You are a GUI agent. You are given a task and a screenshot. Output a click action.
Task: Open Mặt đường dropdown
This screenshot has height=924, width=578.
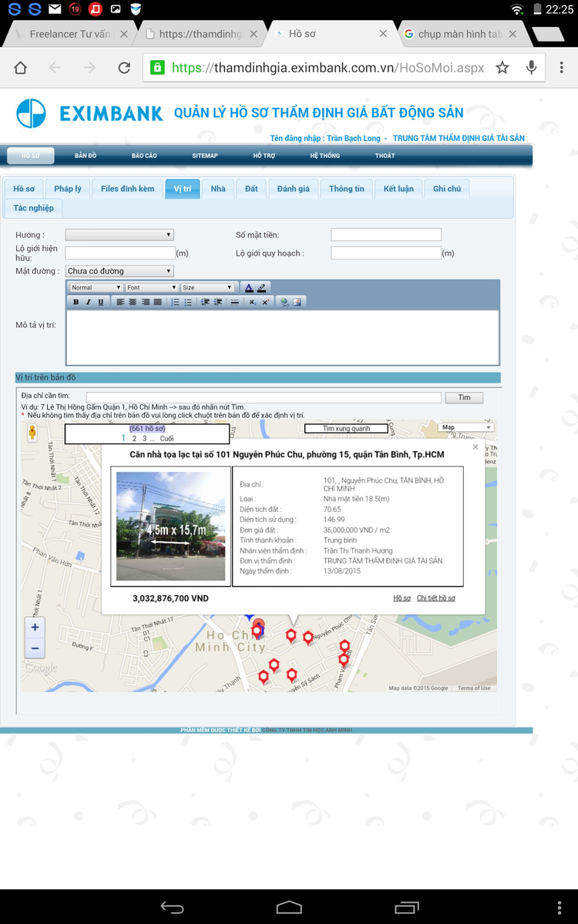[119, 271]
